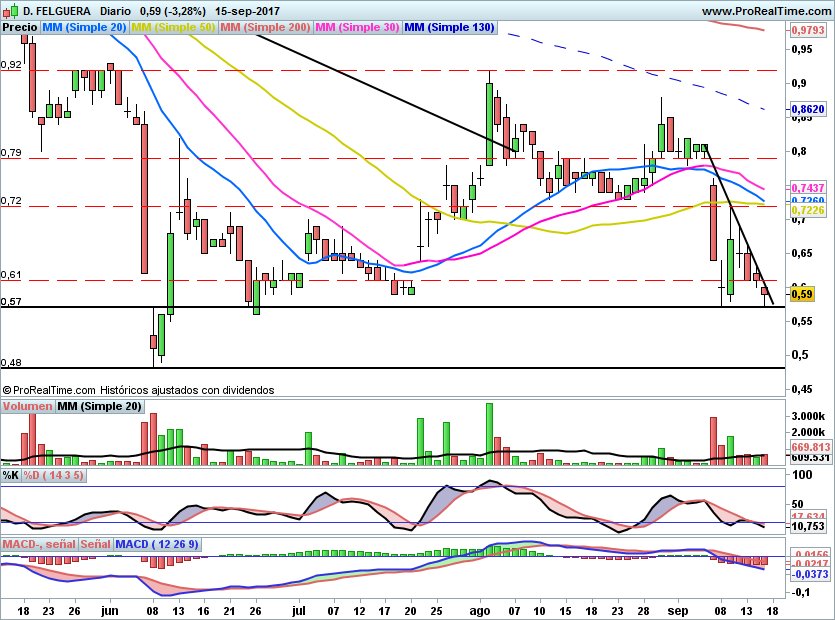Click the yellow MM (Simple 50) label
835x620 pixels.
coord(172,28)
